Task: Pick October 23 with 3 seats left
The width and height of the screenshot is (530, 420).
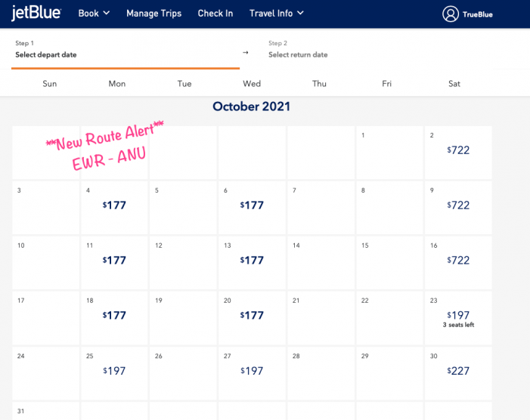Action: pyautogui.click(x=458, y=317)
